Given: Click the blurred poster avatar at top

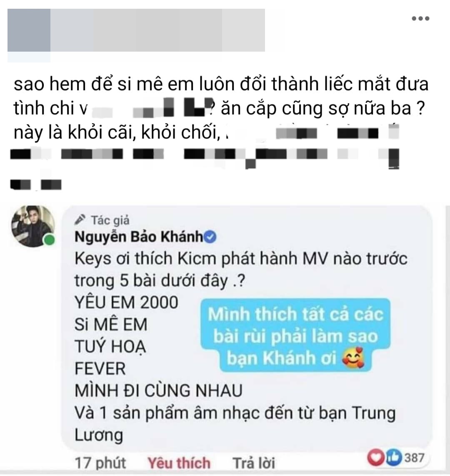Looking at the screenshot, I should click(x=29, y=30).
